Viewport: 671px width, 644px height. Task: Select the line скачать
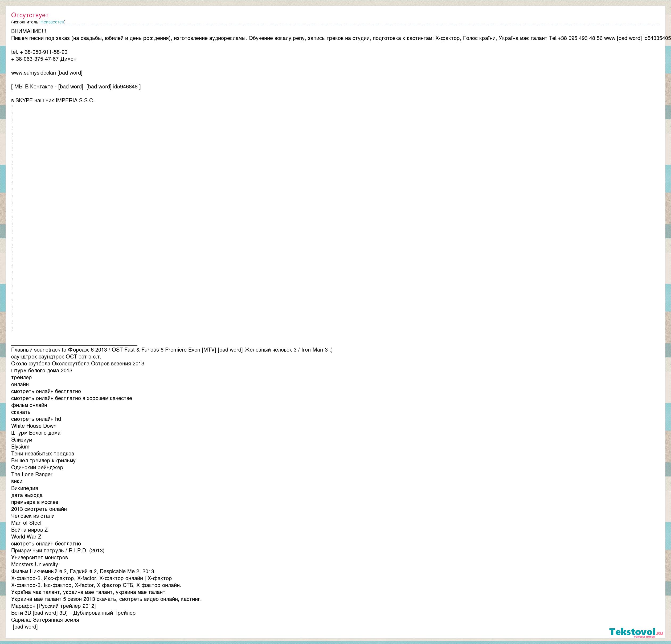click(x=21, y=412)
